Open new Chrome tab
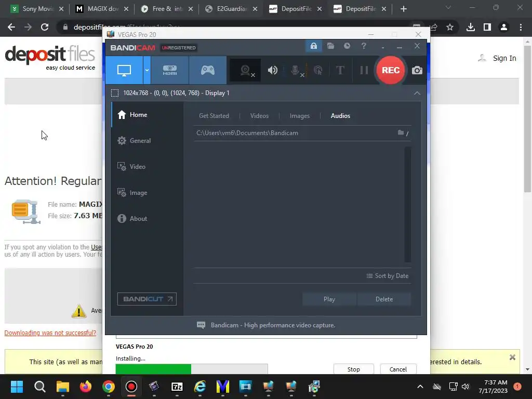This screenshot has width=532, height=399. [x=403, y=9]
